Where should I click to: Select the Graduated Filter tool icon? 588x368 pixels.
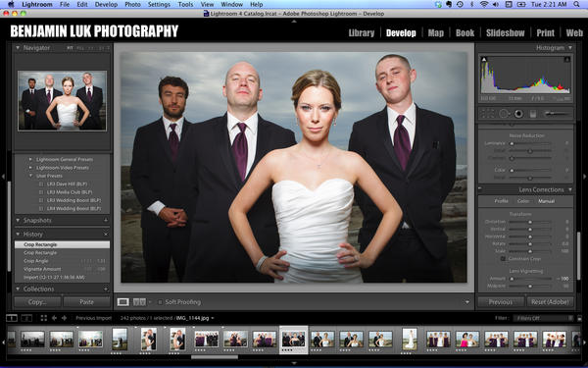coord(533,114)
